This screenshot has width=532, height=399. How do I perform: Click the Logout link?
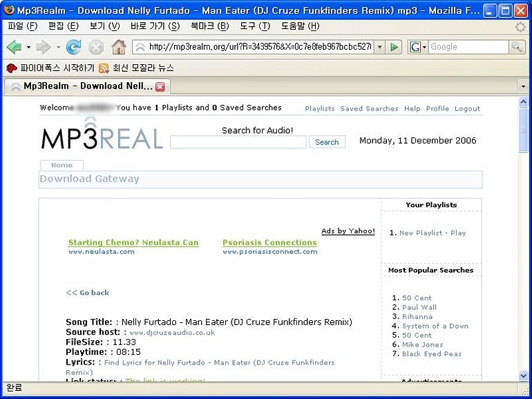pos(467,108)
